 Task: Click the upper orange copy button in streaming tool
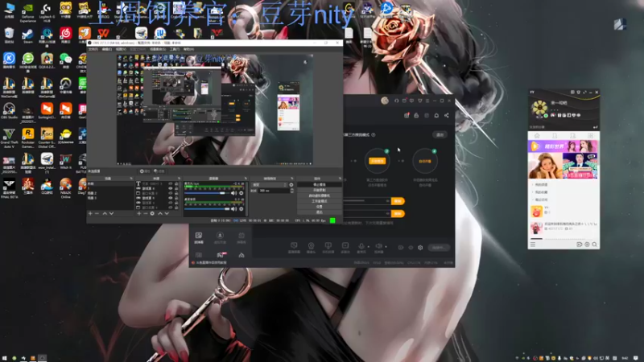tap(398, 201)
